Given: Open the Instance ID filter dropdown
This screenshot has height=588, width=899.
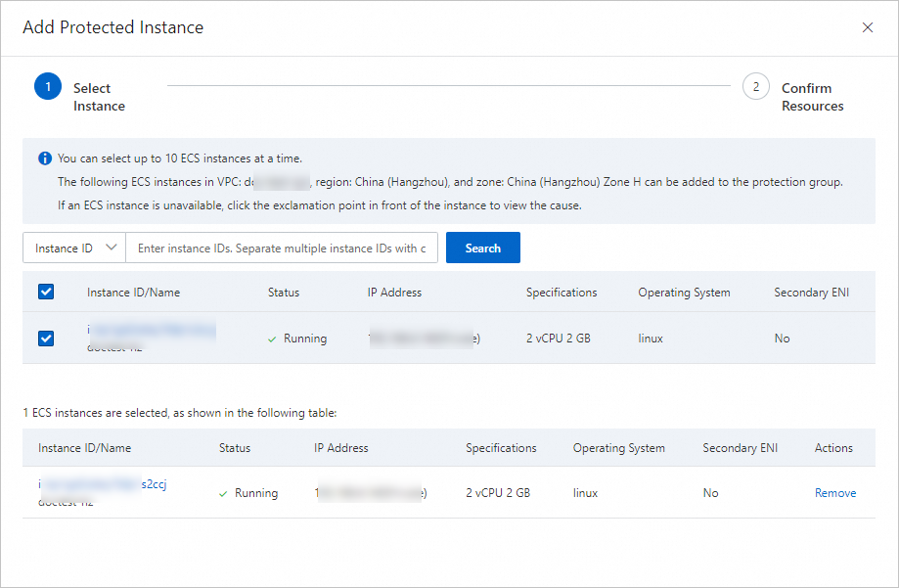Looking at the screenshot, I should [74, 248].
